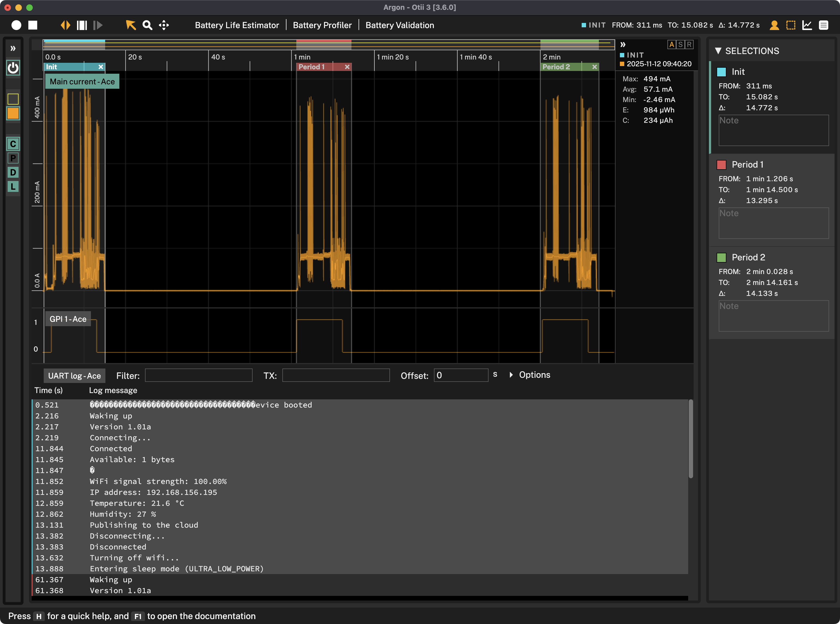Open the Battery Profiler

tap(322, 25)
